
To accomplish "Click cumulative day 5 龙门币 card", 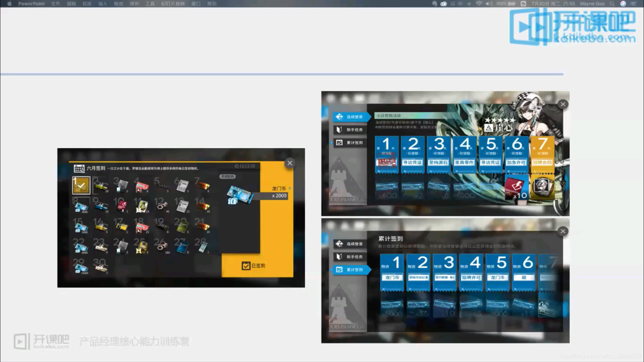I will 497,272.
